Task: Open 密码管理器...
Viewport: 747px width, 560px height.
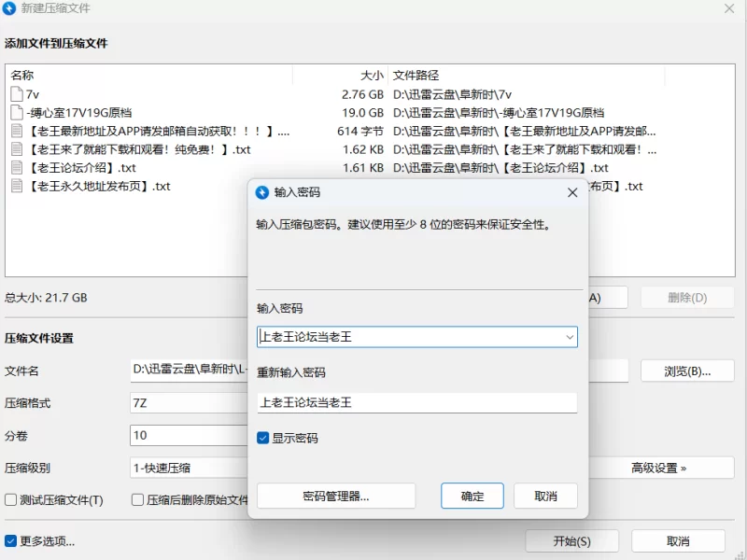Action: (x=336, y=496)
